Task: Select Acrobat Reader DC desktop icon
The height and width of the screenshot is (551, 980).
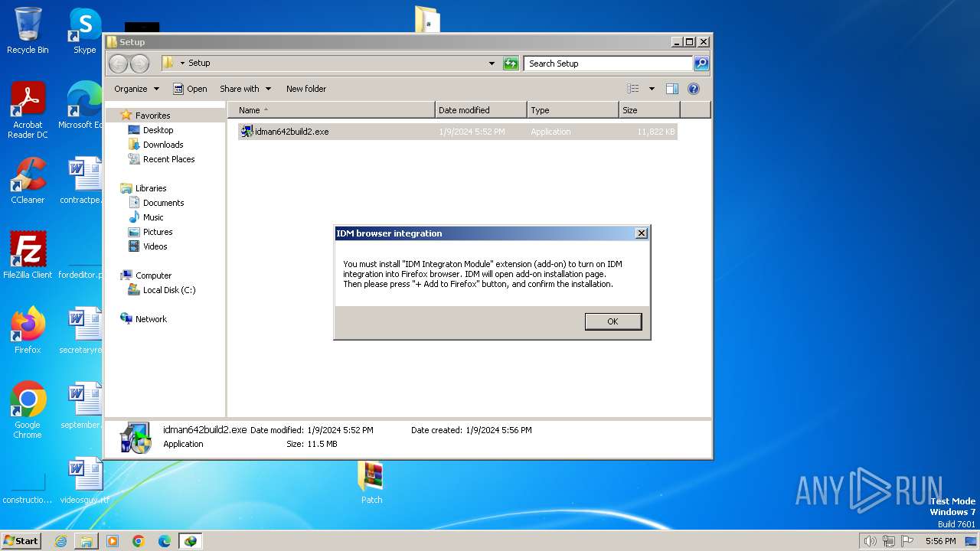Action: [28, 110]
